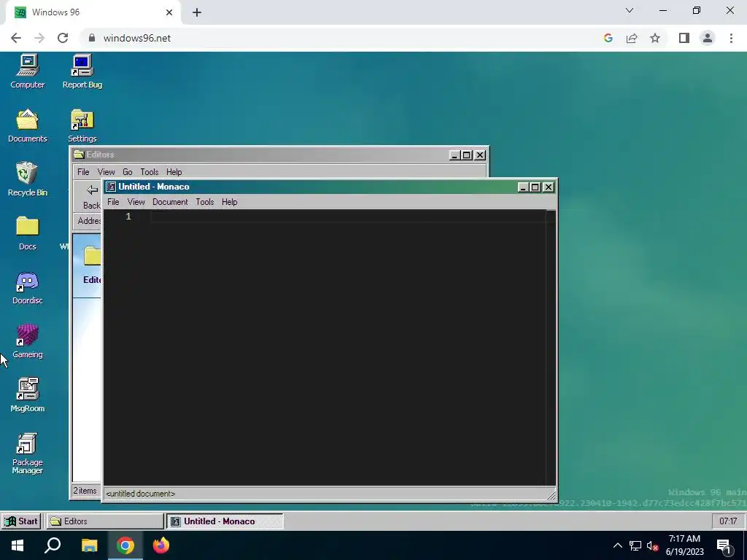Switch to Editors taskbar button
Image resolution: width=747 pixels, height=560 pixels.
105,521
